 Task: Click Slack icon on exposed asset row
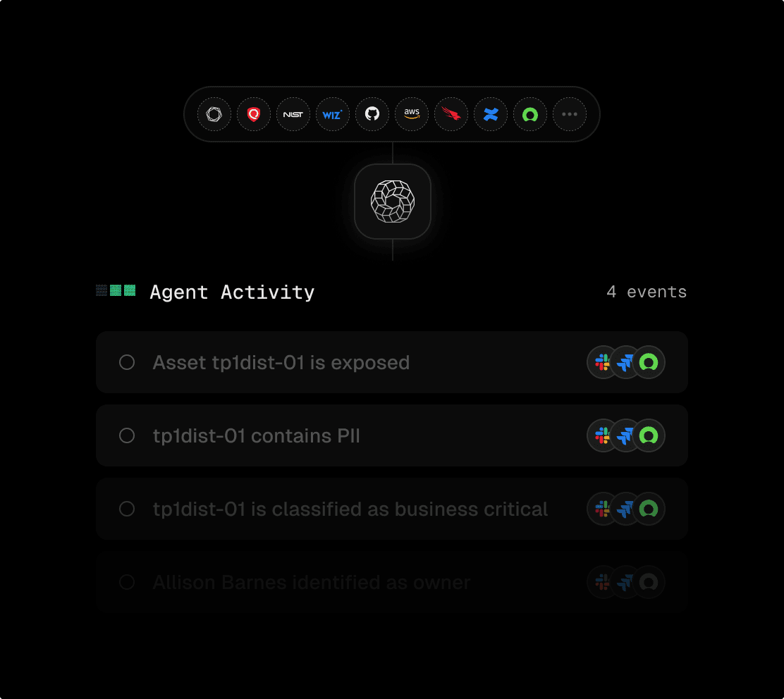(603, 362)
